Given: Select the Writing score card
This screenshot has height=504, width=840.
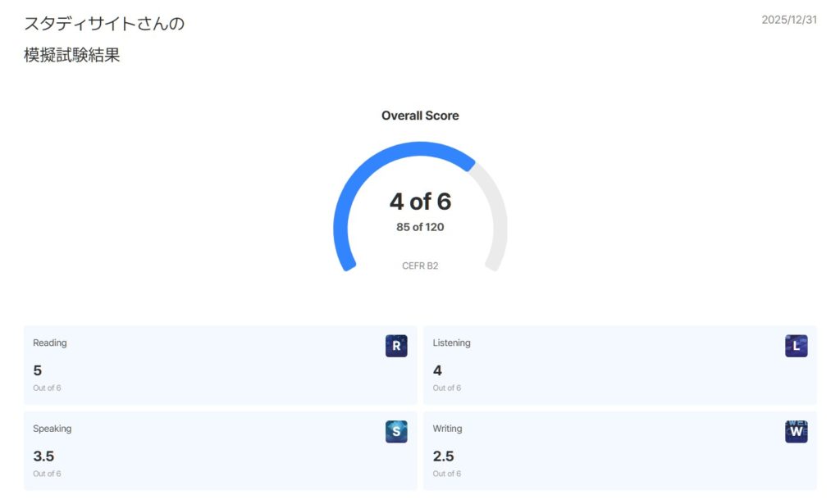Looking at the screenshot, I should tap(619, 451).
